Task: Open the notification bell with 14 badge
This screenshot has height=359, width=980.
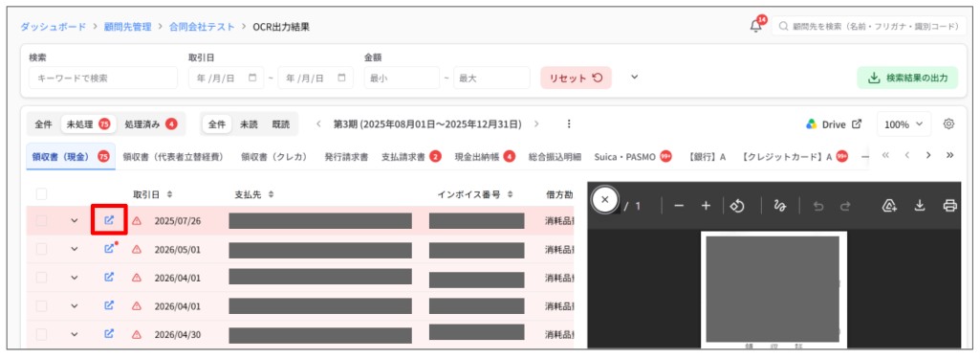Action: click(756, 26)
